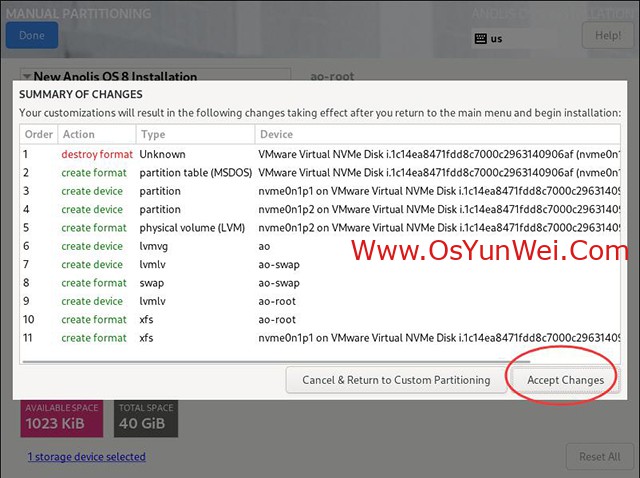This screenshot has width=640, height=478.
Task: Select order 11 xfs nvme0n1p1 row
Action: [x=320, y=338]
